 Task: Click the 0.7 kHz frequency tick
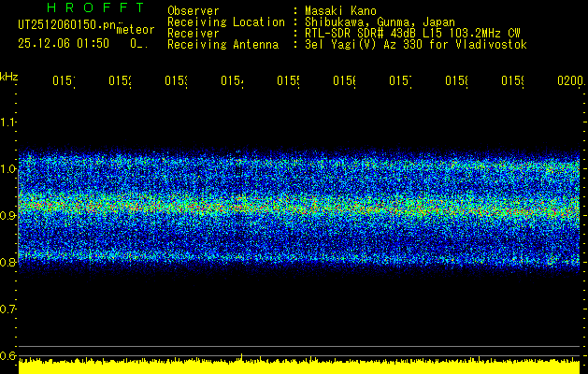point(9,309)
